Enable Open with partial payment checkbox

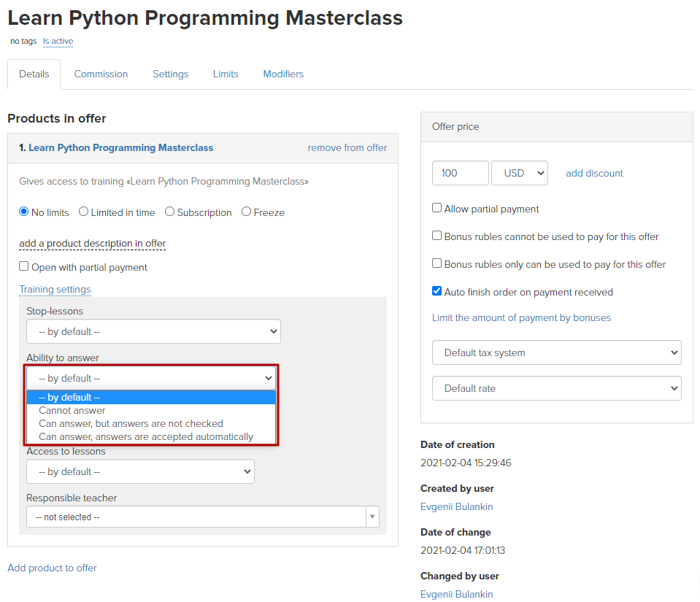23,266
